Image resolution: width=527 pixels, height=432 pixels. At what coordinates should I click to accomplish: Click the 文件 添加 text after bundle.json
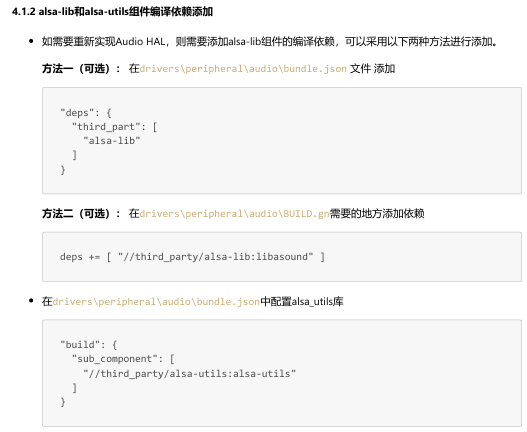pyautogui.click(x=373, y=69)
